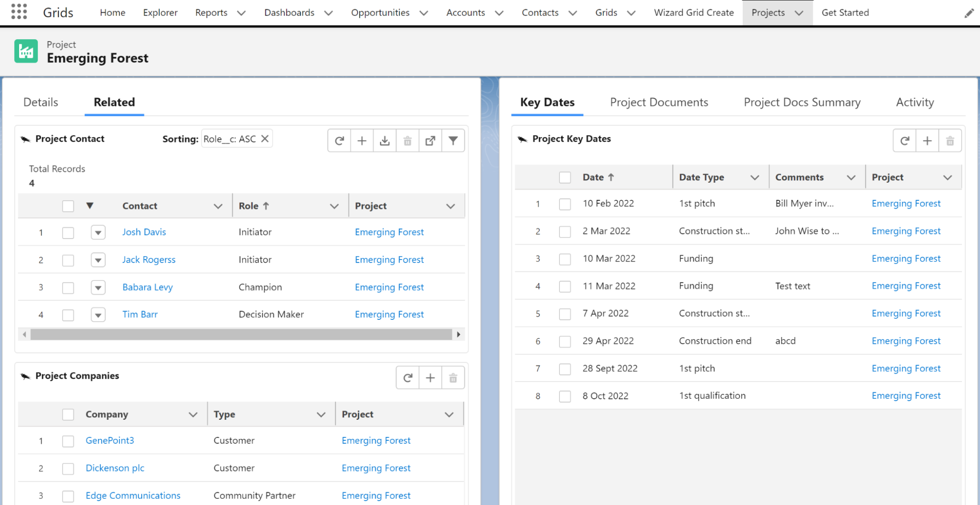
Task: Open the Project Contact filter
Action: (453, 141)
